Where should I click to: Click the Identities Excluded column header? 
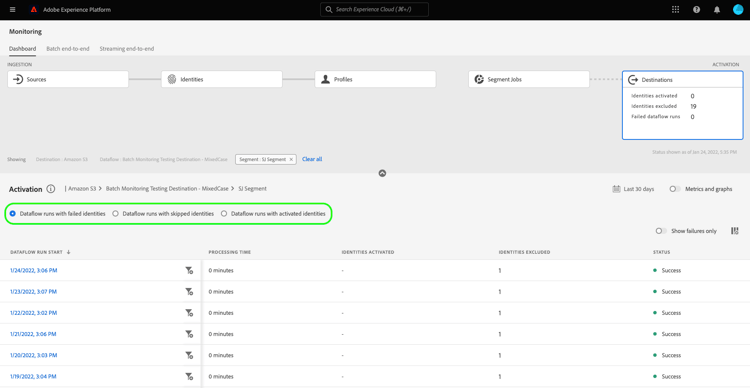pyautogui.click(x=524, y=252)
